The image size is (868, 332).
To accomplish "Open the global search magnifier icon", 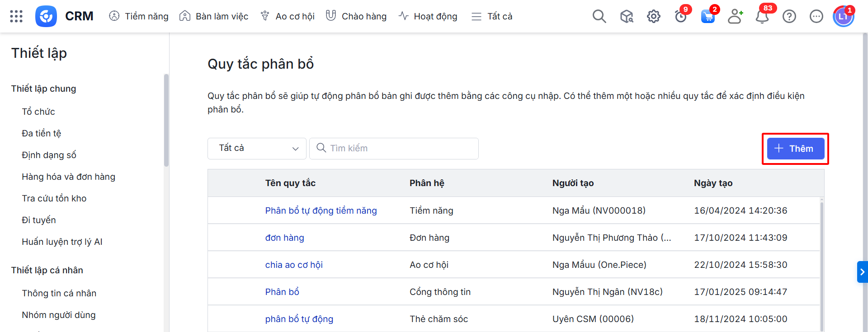I will (x=599, y=16).
